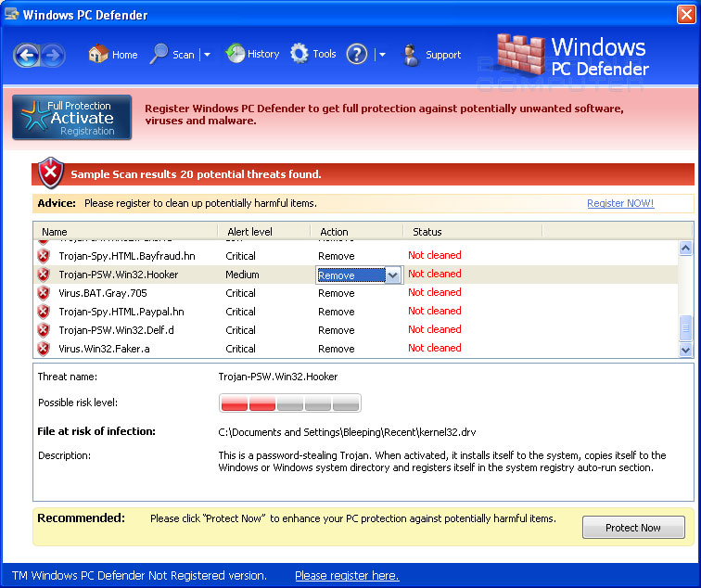The image size is (701, 588).
Task: Open the Home menu item
Action: 125,55
